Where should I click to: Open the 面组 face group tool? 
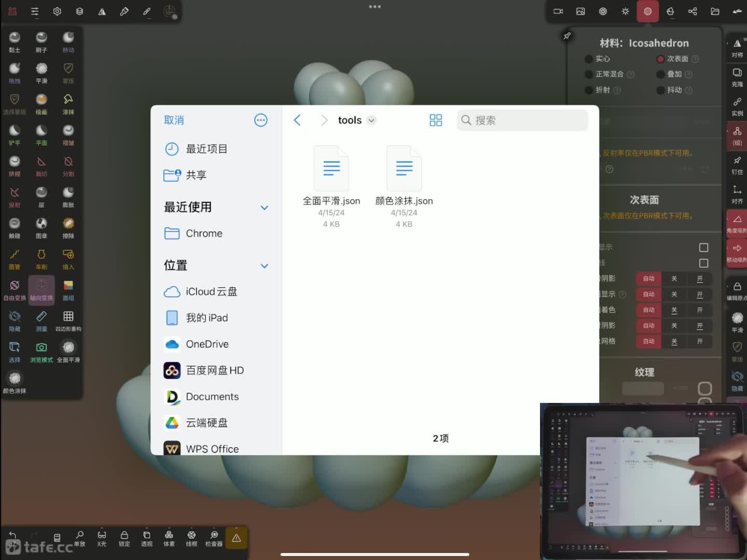tap(68, 290)
